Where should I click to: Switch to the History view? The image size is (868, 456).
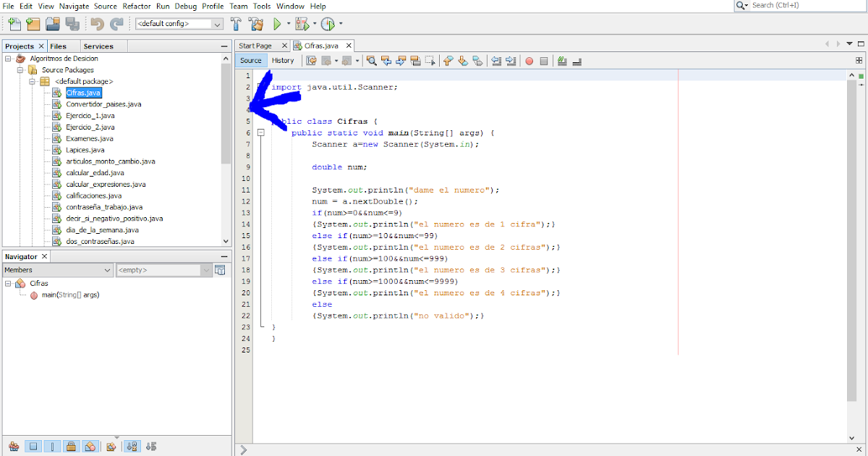coord(283,60)
